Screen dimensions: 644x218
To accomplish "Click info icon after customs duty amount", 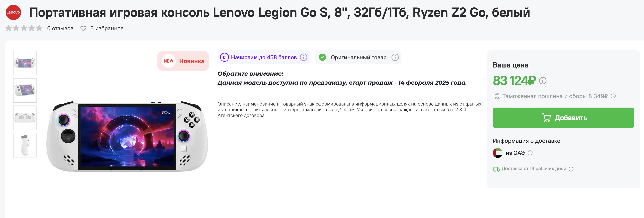I will [613, 96].
